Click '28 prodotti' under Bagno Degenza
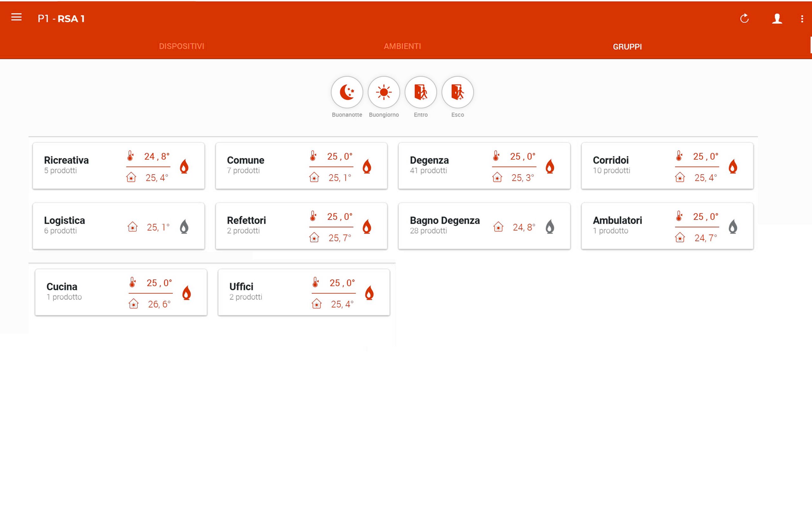 tap(428, 230)
